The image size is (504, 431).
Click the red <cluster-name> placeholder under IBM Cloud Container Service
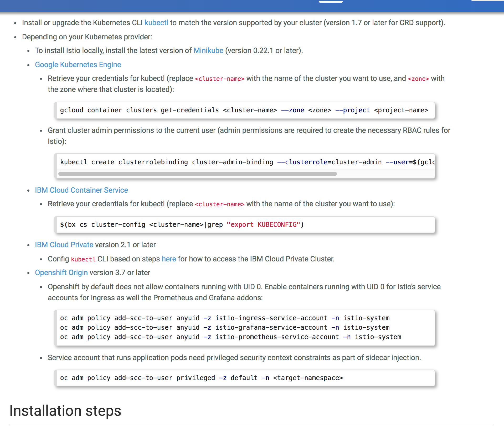(x=220, y=204)
